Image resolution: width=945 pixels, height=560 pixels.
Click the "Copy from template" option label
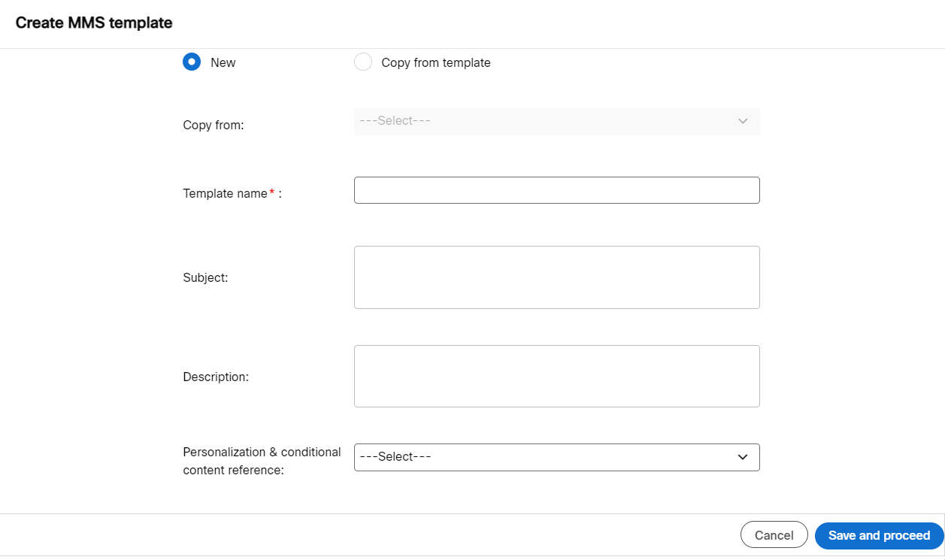pos(436,62)
